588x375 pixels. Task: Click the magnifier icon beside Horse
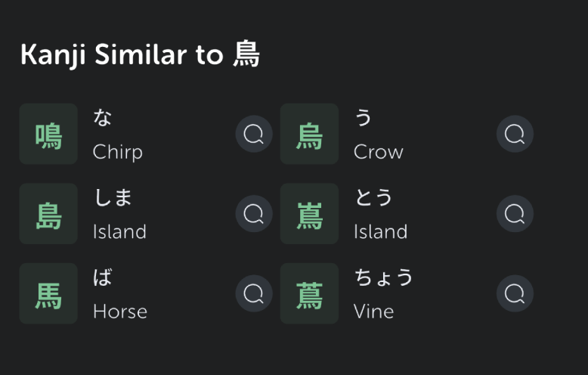(254, 293)
